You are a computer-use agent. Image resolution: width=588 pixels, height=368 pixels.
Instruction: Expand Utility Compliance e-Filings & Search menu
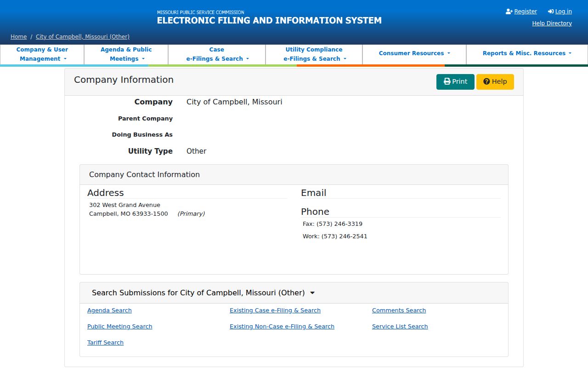[314, 54]
